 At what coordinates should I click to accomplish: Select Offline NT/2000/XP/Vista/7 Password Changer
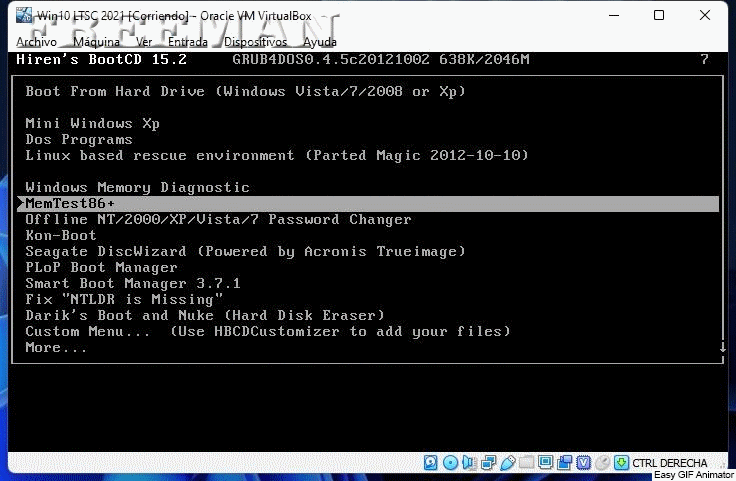(x=218, y=219)
